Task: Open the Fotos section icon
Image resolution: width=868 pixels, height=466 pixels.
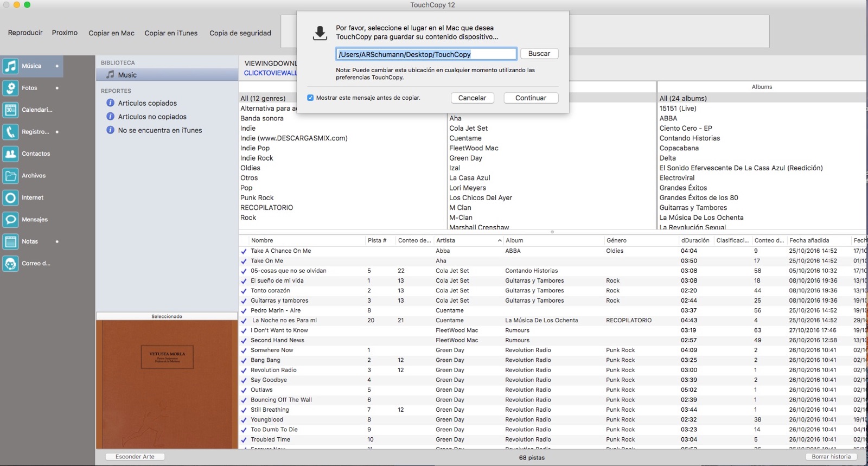Action: [x=10, y=88]
